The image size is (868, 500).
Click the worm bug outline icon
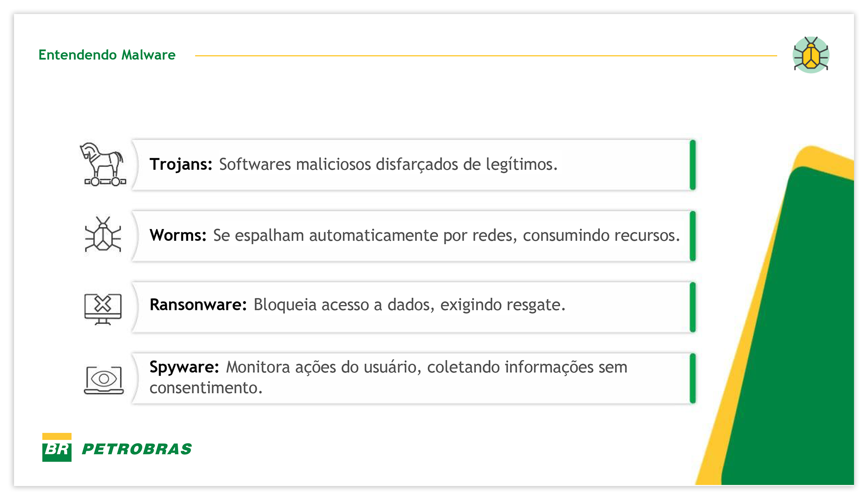point(103,235)
